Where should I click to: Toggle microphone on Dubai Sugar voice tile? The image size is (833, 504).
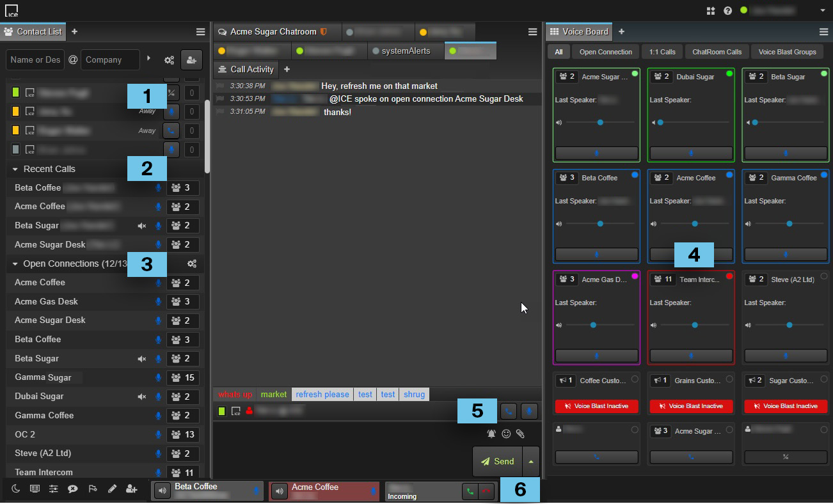690,154
